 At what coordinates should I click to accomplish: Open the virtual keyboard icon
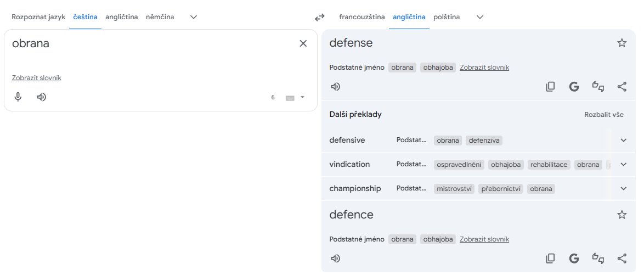pyautogui.click(x=290, y=97)
